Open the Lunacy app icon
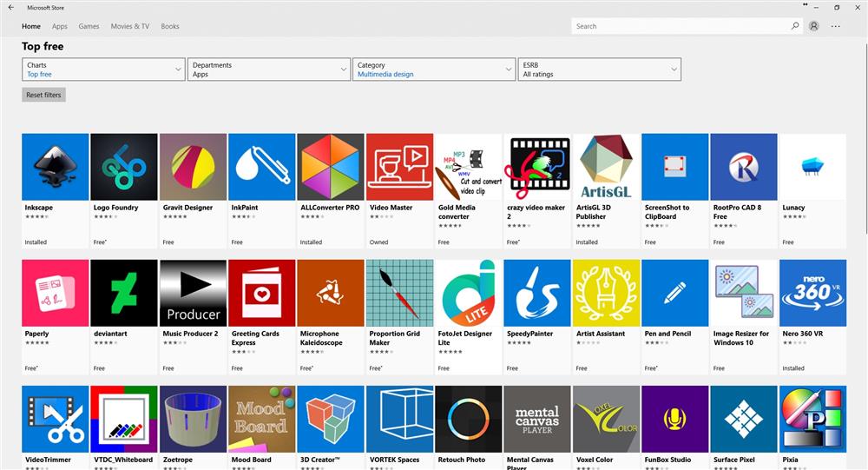The height and width of the screenshot is (470, 868). tap(812, 167)
